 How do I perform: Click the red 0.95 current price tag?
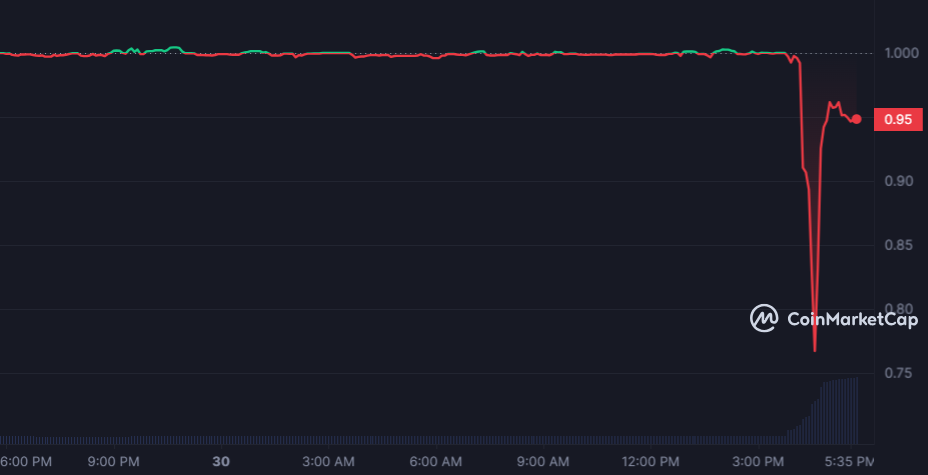coord(897,119)
